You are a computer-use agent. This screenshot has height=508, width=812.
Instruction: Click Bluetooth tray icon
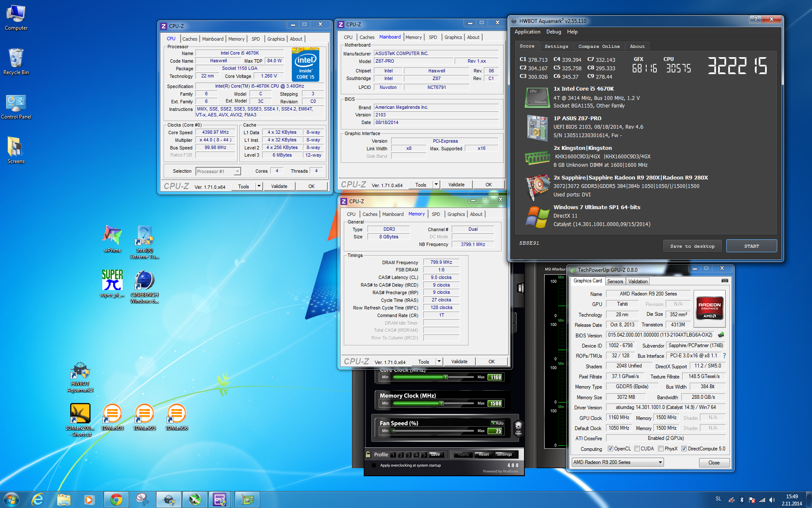pos(741,500)
